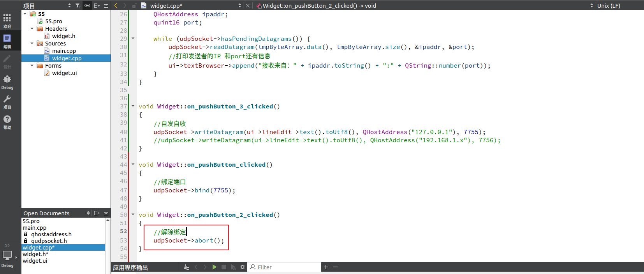Image resolution: width=644 pixels, height=274 pixels.
Task: Click the read-only lock icon in editor toolbar
Action: coord(134,5)
